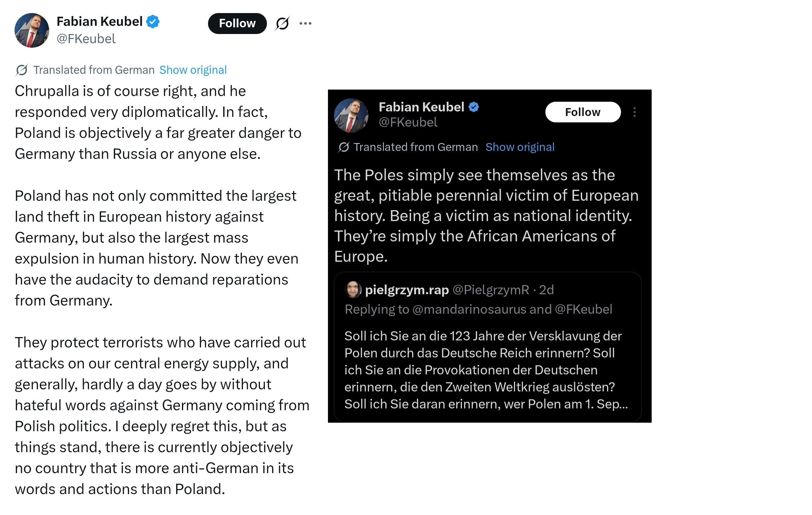Click the pielgrzym.rap avatar in the quoted reply

coord(353,290)
